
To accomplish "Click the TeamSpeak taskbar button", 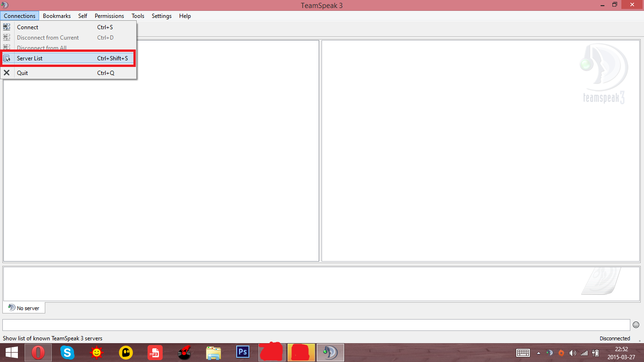I will click(x=330, y=353).
